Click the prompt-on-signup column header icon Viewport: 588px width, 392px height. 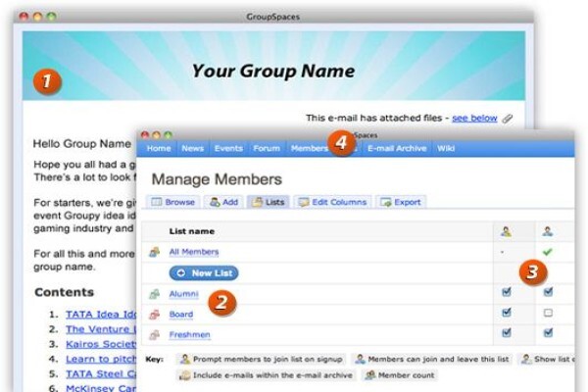506,232
